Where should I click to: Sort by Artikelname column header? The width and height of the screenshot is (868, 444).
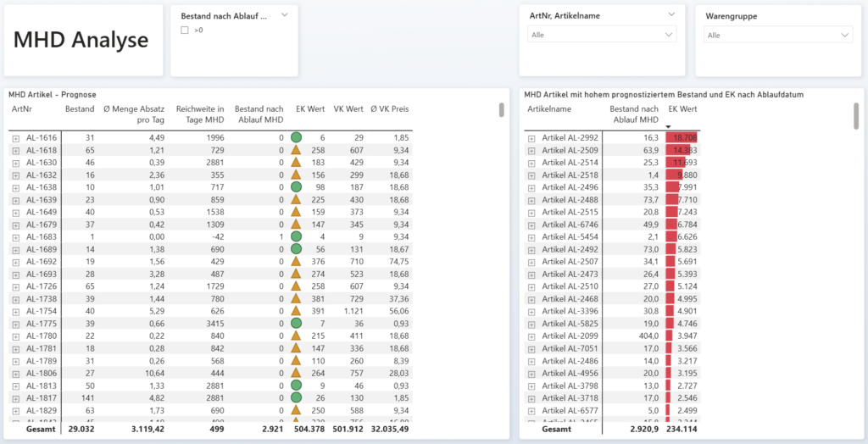[x=549, y=108]
